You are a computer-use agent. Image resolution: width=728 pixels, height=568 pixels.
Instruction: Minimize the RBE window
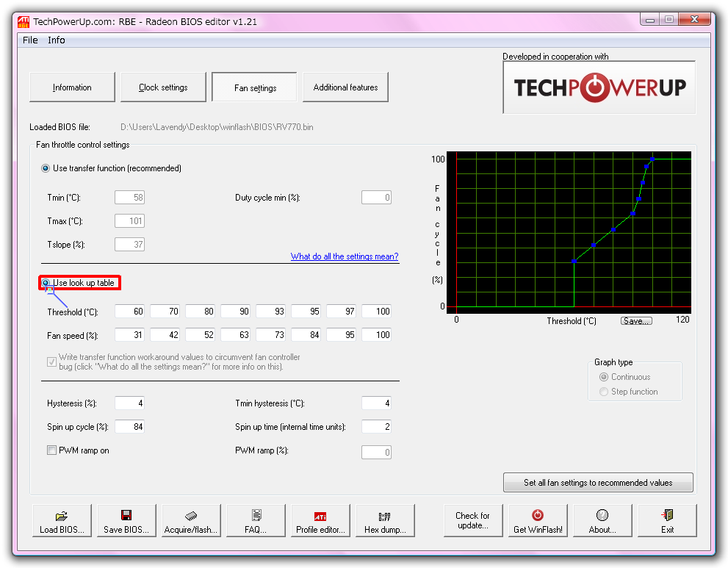tap(650, 19)
